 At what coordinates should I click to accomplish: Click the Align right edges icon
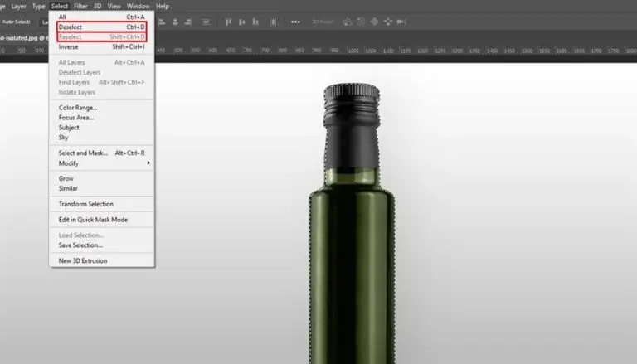click(x=188, y=22)
